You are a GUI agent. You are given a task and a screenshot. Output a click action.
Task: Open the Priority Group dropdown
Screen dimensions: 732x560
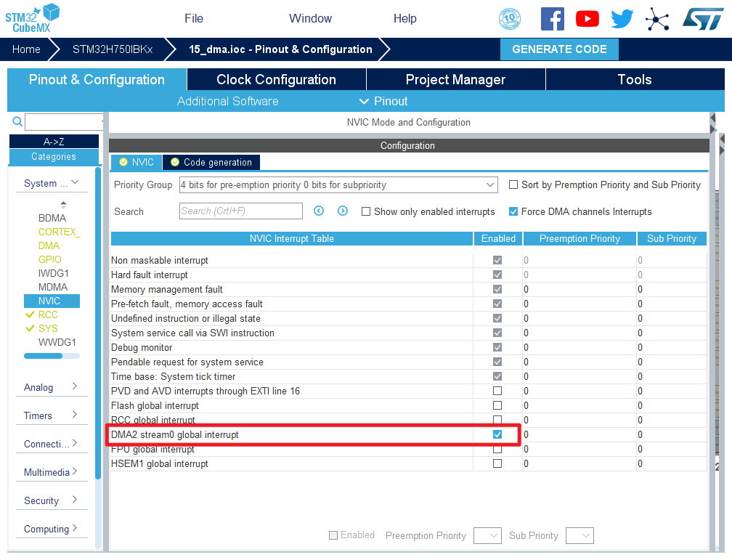click(338, 185)
